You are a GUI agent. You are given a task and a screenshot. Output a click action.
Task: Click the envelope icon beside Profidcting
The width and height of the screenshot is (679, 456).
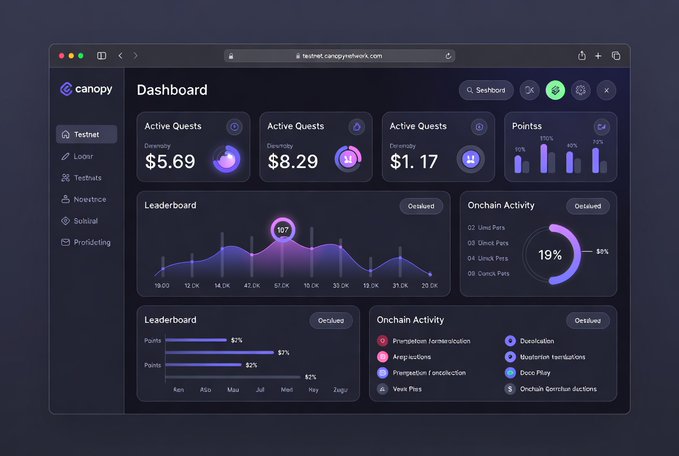click(65, 242)
